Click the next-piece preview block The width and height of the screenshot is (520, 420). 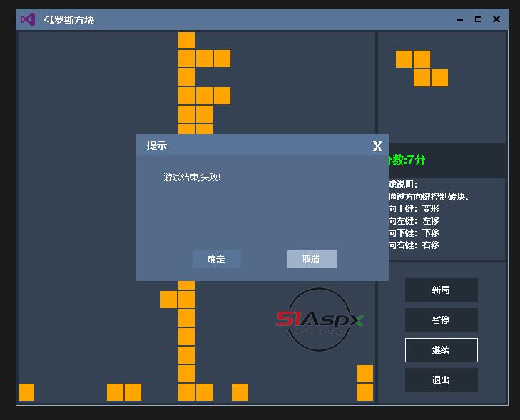422,68
